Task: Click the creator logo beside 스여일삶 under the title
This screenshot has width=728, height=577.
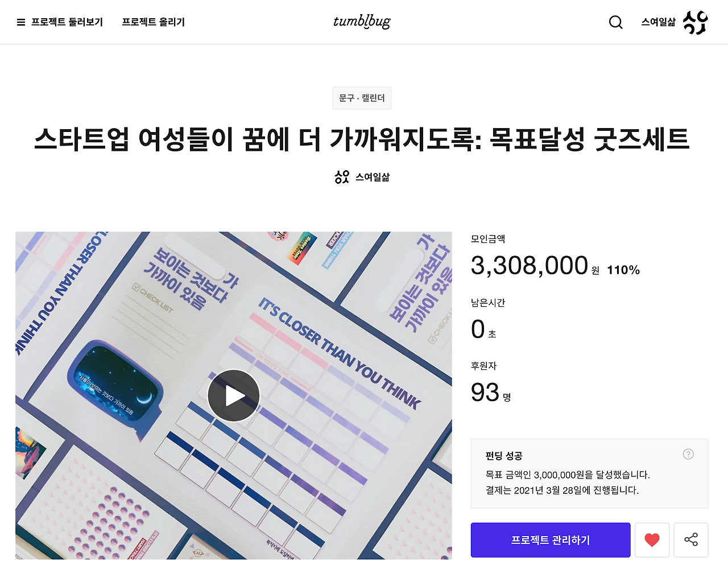Action: tap(342, 177)
